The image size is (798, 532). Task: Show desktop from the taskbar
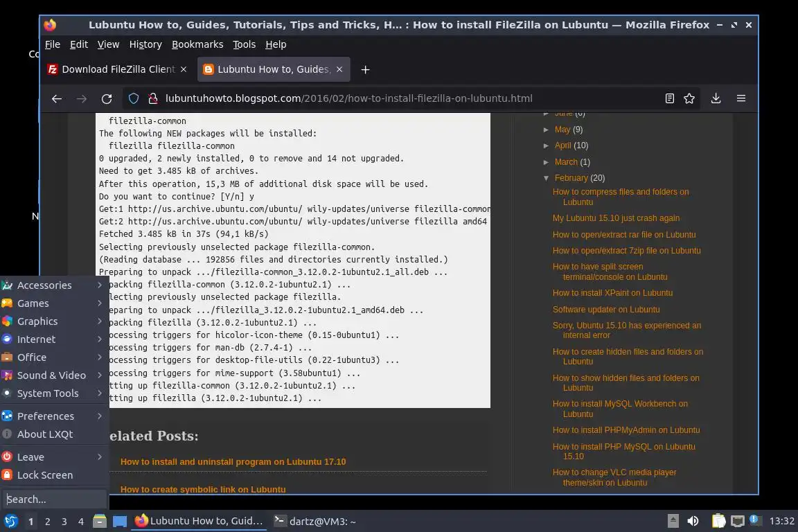(x=120, y=522)
